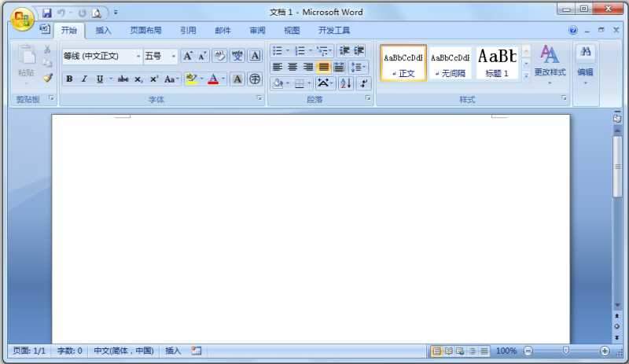Expand font dialog launcher in 字体 group
The height and width of the screenshot is (364, 629).
(x=259, y=98)
